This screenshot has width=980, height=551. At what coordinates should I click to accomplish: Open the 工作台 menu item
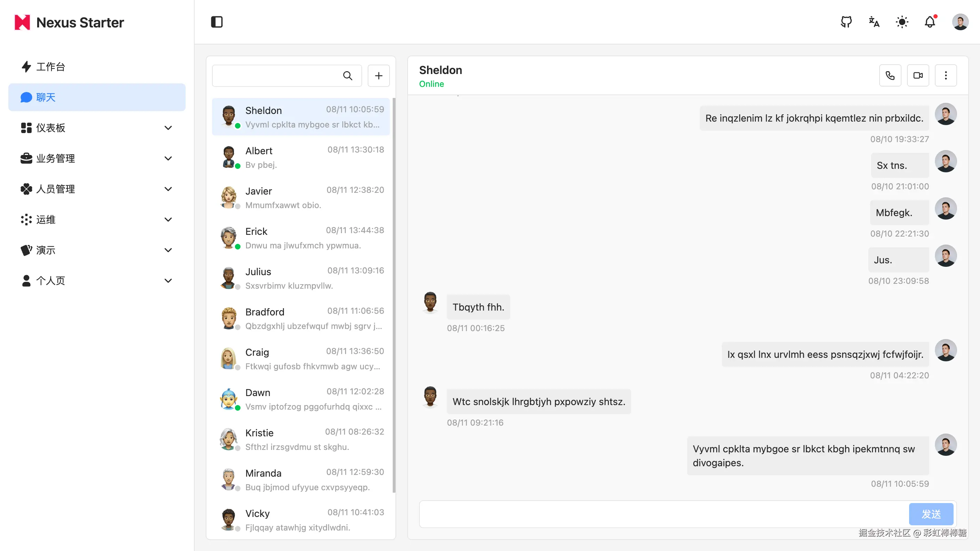pyautogui.click(x=51, y=67)
